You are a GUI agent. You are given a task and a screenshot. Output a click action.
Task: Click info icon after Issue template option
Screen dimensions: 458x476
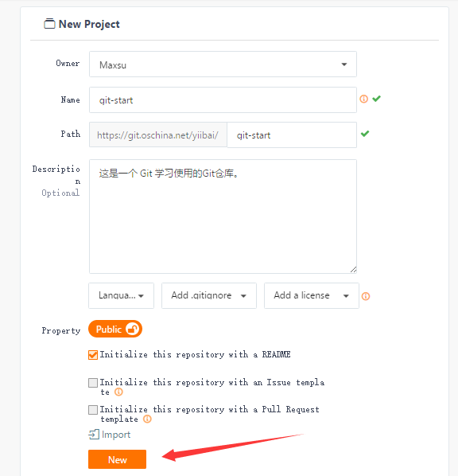click(x=118, y=392)
